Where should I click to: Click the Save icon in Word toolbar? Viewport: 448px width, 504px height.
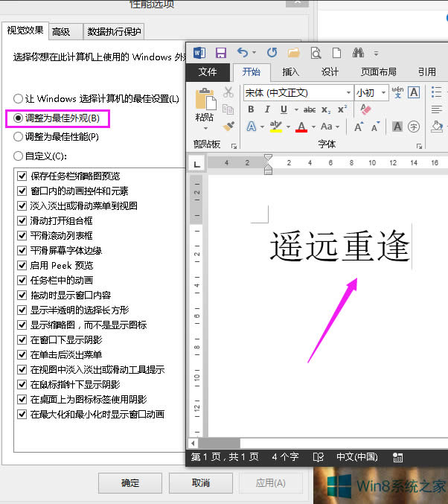coord(221,53)
